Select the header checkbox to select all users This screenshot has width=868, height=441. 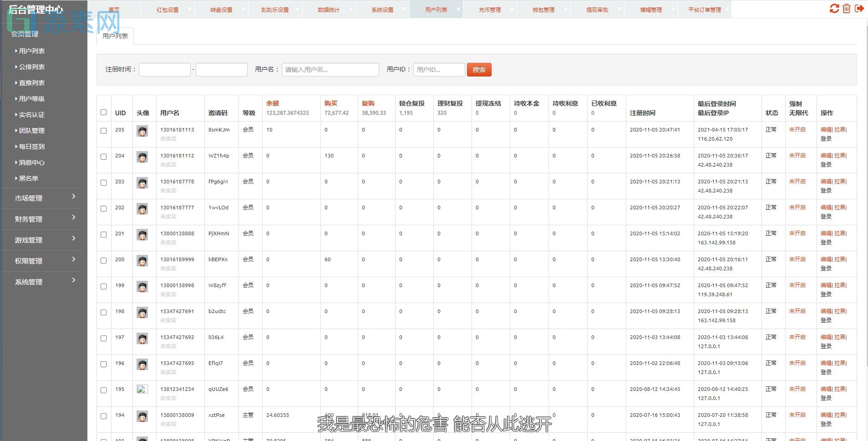[x=104, y=112]
